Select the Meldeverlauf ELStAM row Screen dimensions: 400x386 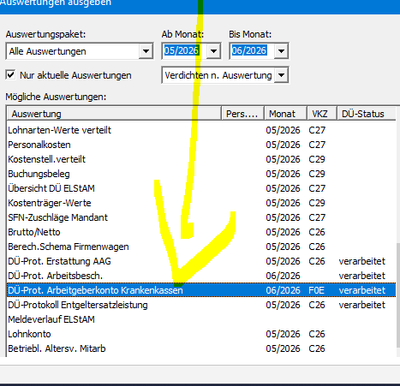point(201,319)
